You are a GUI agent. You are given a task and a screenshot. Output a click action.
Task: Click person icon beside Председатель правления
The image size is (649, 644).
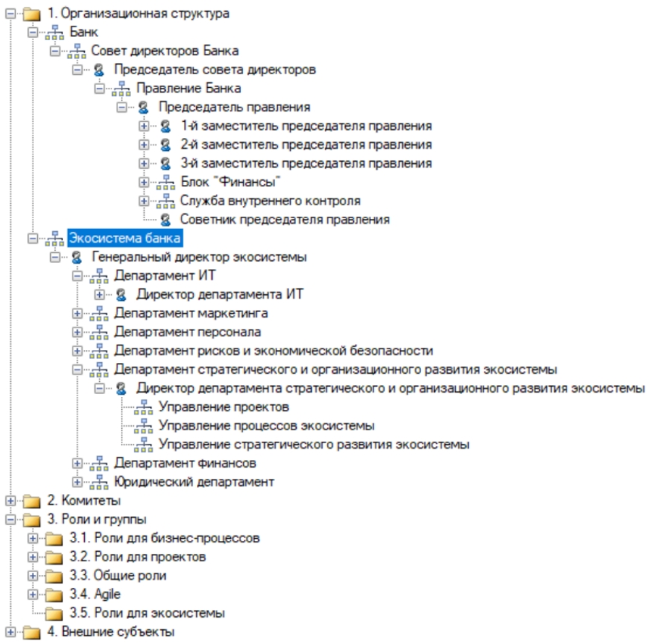143,108
